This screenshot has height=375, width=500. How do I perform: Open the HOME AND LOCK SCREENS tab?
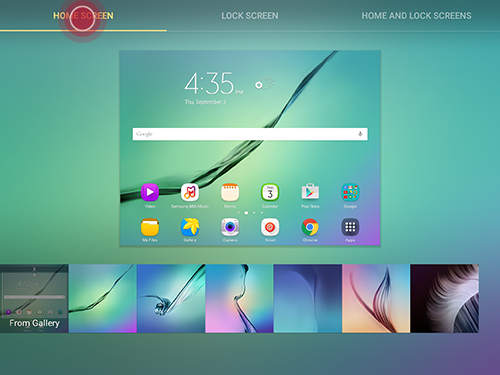(416, 16)
